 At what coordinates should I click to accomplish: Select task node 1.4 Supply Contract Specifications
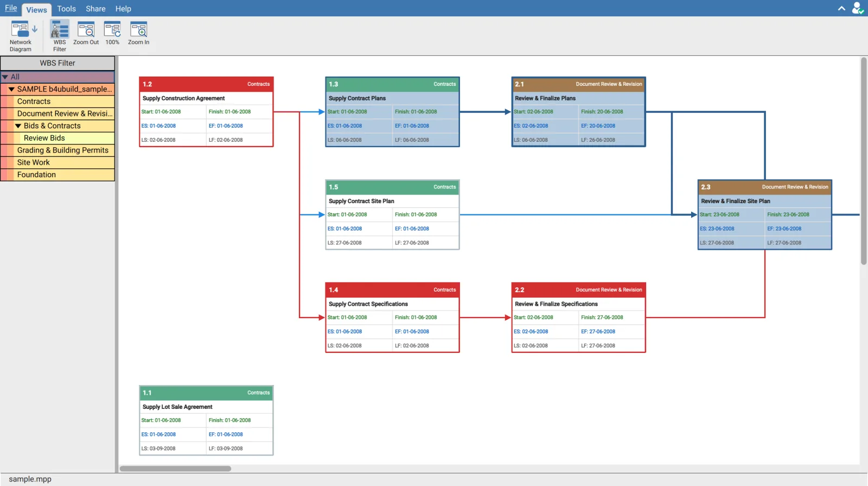[392, 318]
